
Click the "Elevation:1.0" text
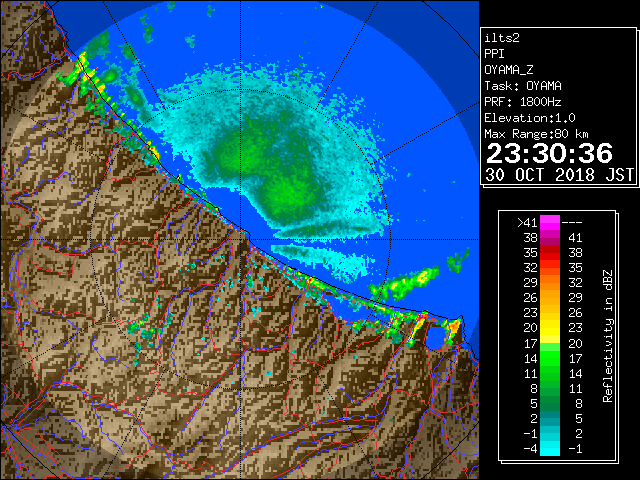530,118
